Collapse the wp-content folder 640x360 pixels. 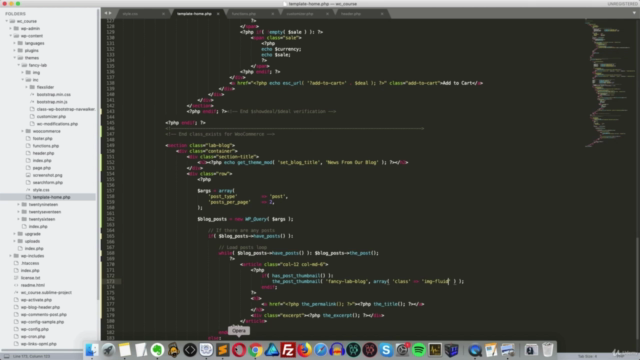click(11, 36)
